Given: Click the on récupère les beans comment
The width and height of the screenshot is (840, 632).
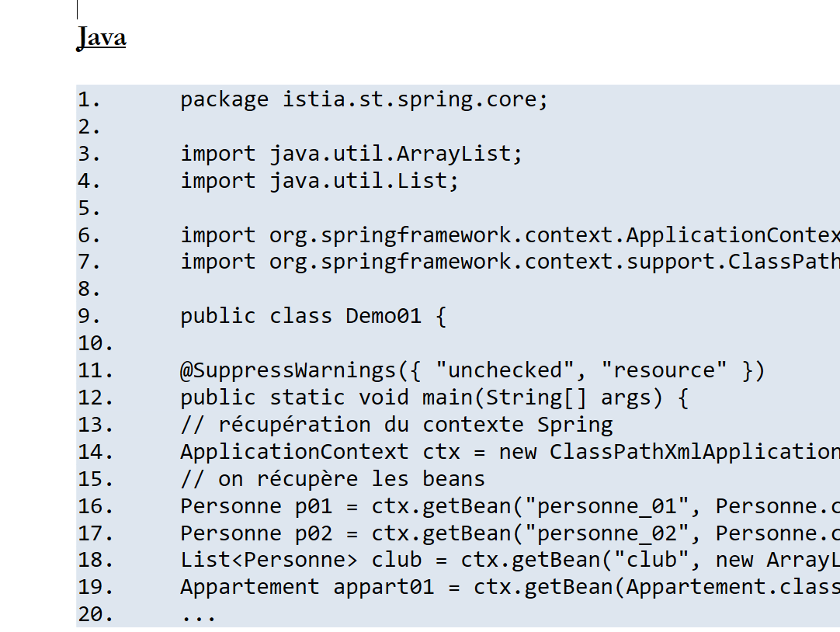Looking at the screenshot, I should coord(332,478).
